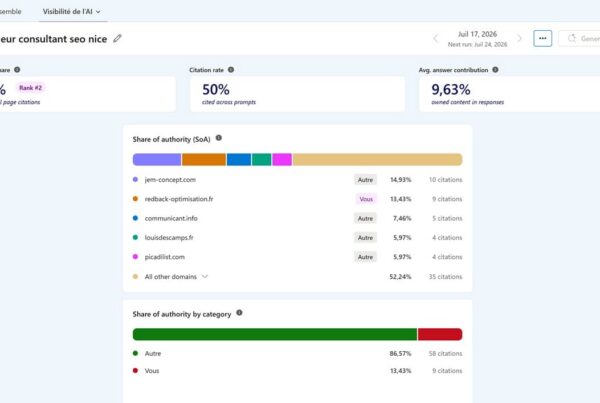Click the 9,63% answer contribution value
The width and height of the screenshot is (600, 403).
(x=451, y=90)
